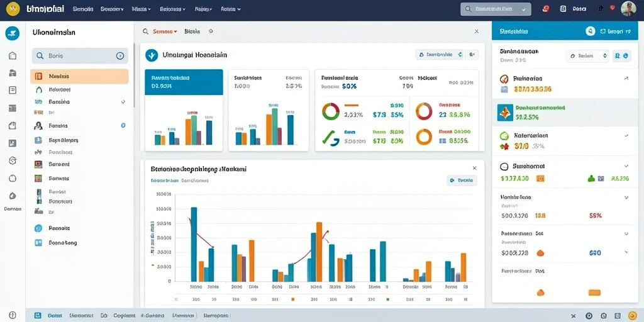This screenshot has height=322, width=644.
Task: Click the button at right of lower chart header
Action: click(x=462, y=180)
